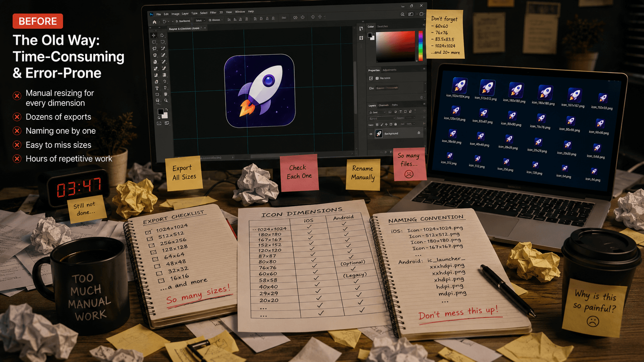
Task: Click the smart object filter icon
Action: pyautogui.click(x=410, y=112)
